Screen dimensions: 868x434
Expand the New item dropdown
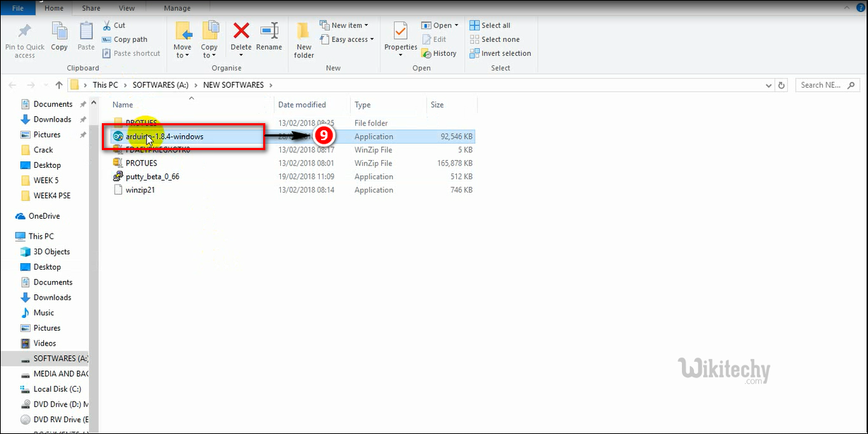pyautogui.click(x=344, y=25)
